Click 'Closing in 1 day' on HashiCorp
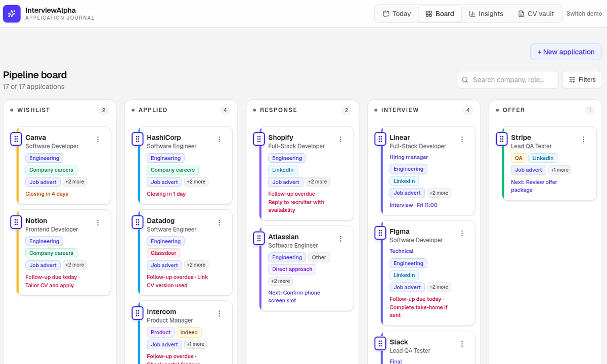607x364 pixels. point(166,194)
